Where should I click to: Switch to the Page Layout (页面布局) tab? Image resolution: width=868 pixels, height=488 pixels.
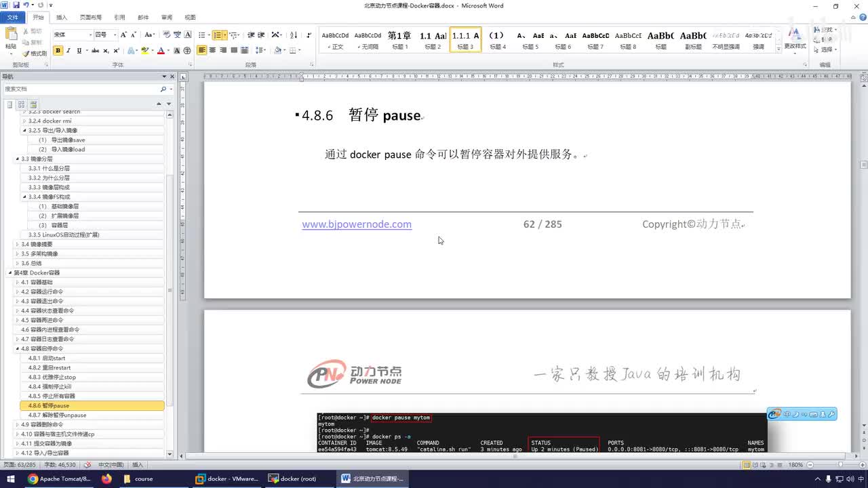point(90,18)
